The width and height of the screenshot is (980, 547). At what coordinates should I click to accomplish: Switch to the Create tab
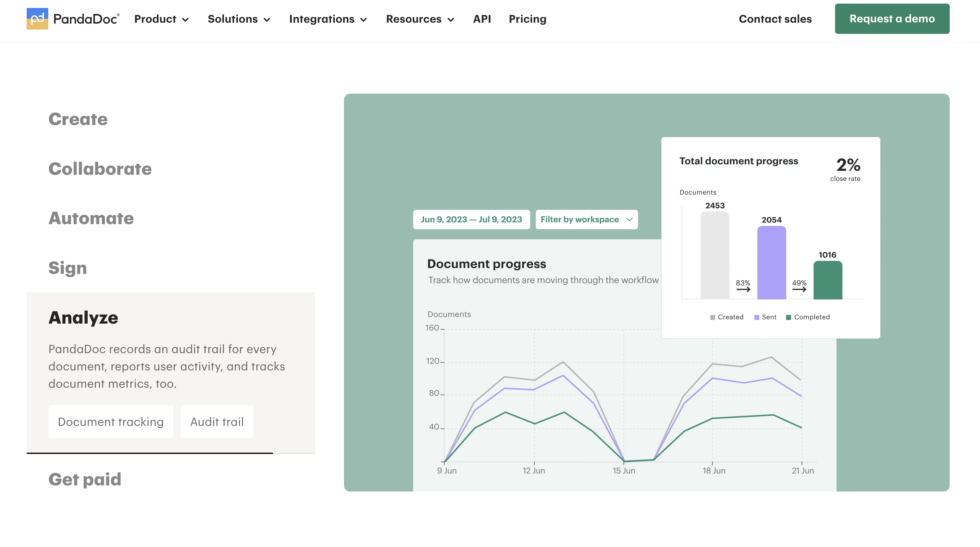point(78,119)
